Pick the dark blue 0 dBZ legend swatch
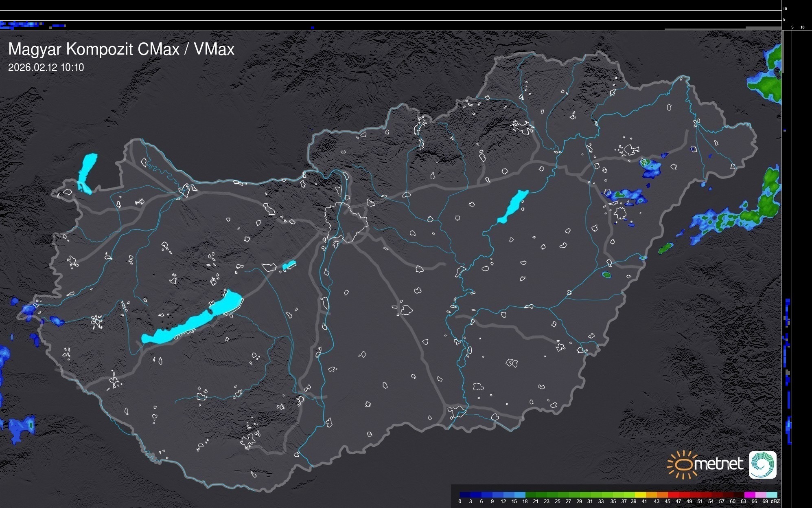 point(465,495)
